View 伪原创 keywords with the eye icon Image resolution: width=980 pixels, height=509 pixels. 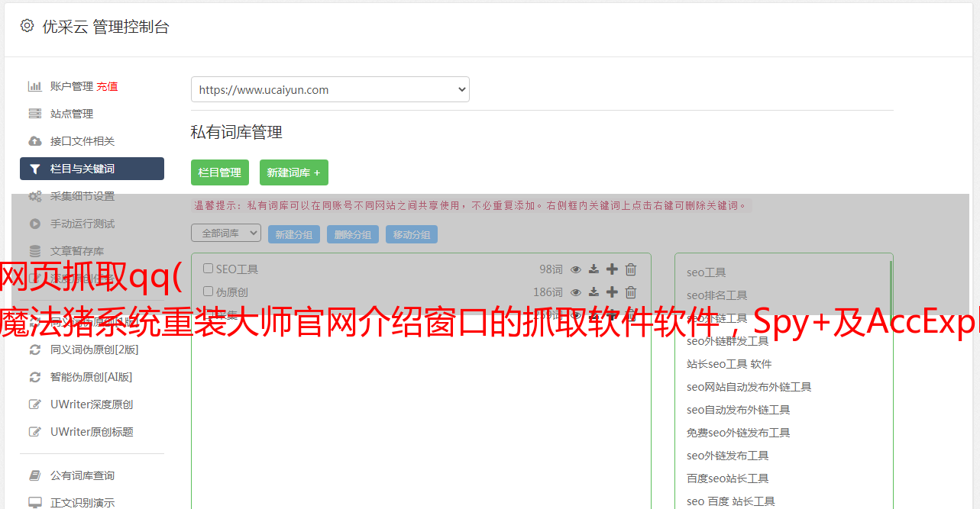576,292
